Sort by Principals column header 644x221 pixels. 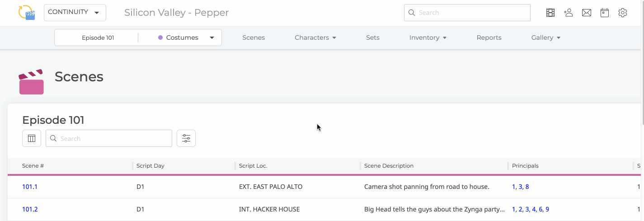pyautogui.click(x=525, y=166)
